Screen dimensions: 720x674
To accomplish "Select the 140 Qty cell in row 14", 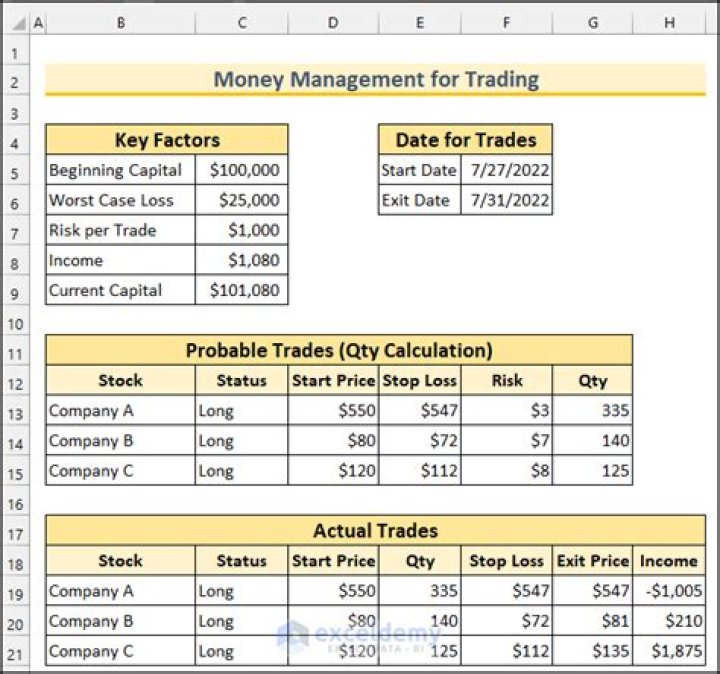I will [592, 440].
